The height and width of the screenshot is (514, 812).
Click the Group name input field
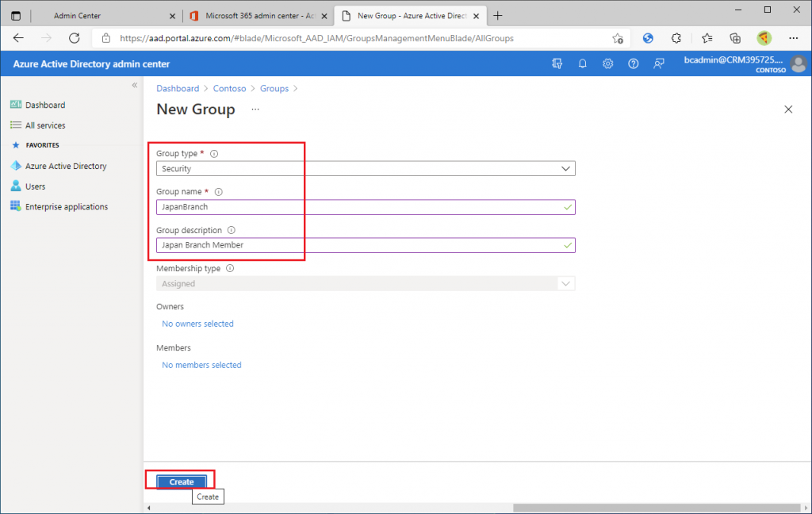tap(366, 207)
